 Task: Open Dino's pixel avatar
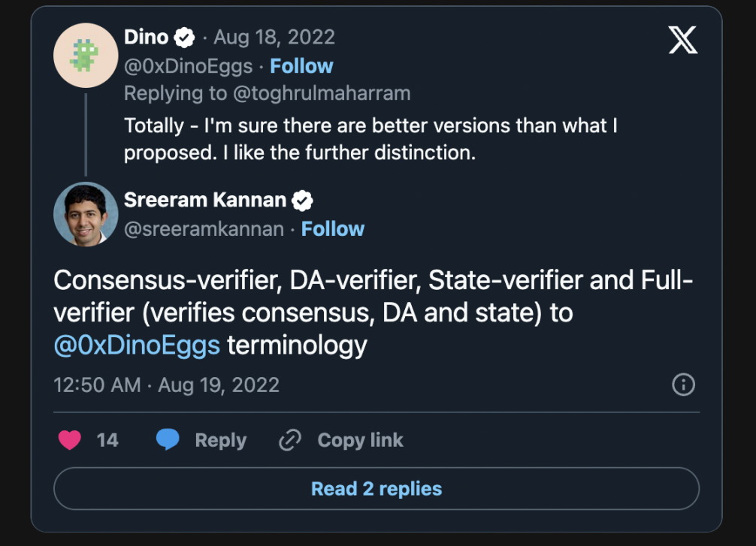point(86,56)
